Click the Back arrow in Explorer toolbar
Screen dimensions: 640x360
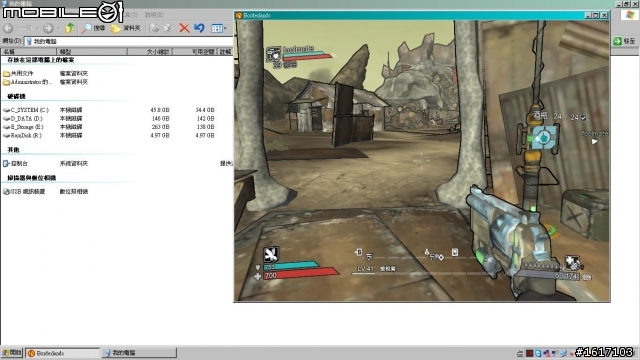[7, 28]
